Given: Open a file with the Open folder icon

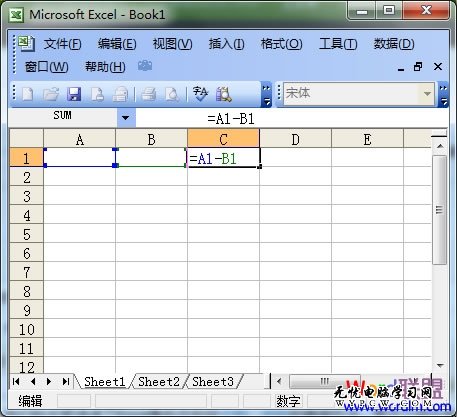Looking at the screenshot, I should click(x=51, y=94).
